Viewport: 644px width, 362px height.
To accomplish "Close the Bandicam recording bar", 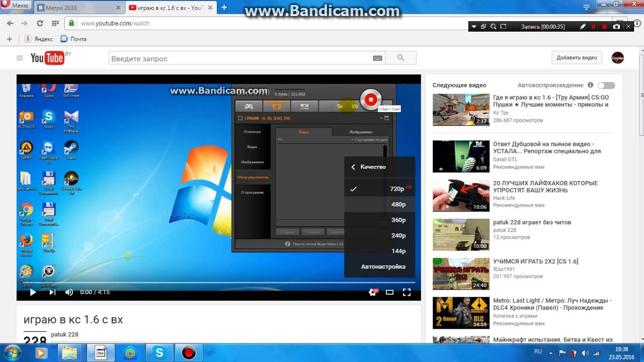I will [x=628, y=27].
